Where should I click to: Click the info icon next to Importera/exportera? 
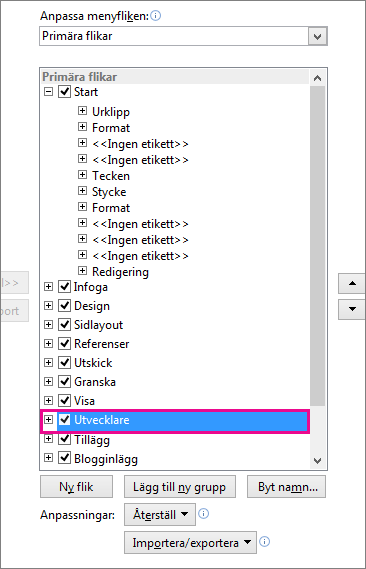tap(265, 542)
